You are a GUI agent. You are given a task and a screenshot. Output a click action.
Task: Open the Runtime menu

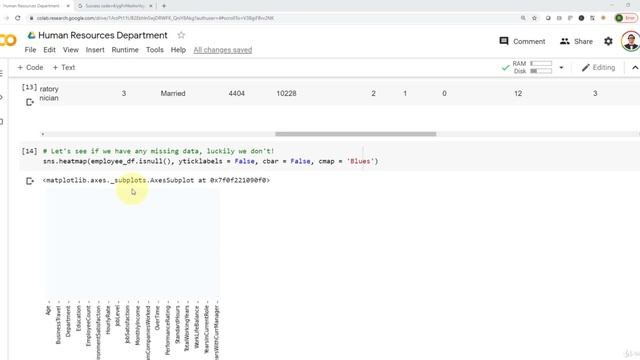pyautogui.click(x=125, y=50)
